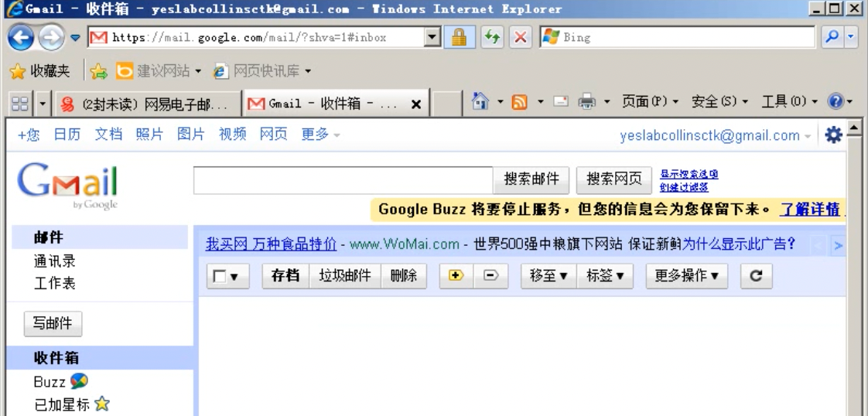868x416 pixels.
Task: Open the search provider dropdown arrow
Action: tap(851, 37)
